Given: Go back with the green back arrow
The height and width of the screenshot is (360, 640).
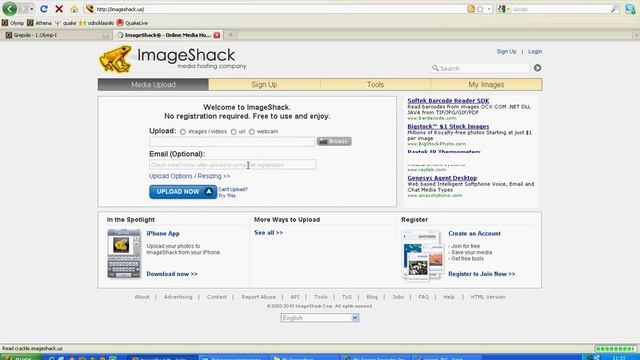Looking at the screenshot, I should [x=9, y=9].
